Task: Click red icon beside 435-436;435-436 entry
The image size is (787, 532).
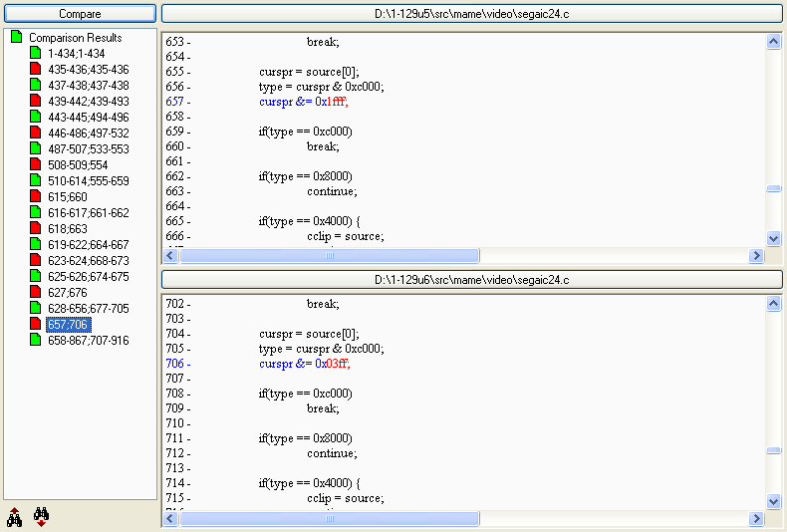Action: point(35,70)
